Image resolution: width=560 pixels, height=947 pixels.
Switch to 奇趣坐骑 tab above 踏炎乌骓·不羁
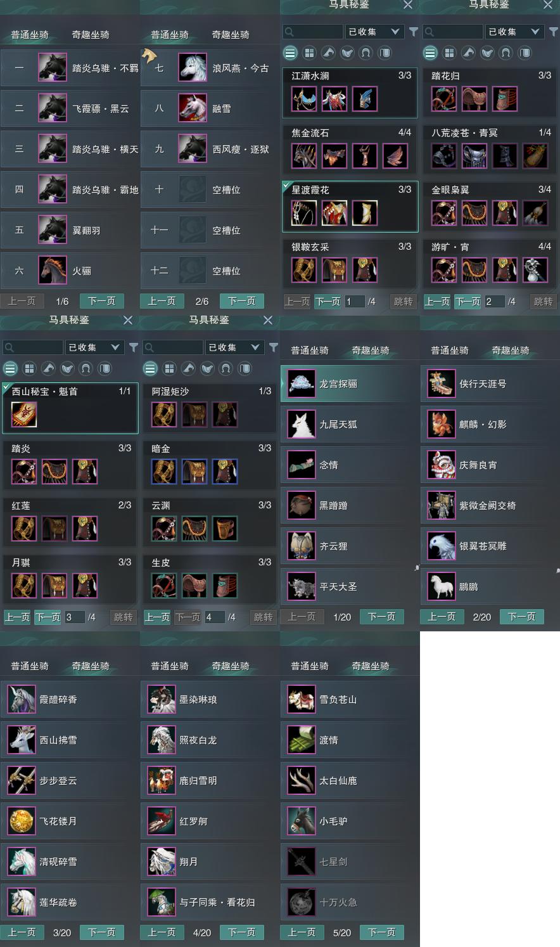coord(91,34)
